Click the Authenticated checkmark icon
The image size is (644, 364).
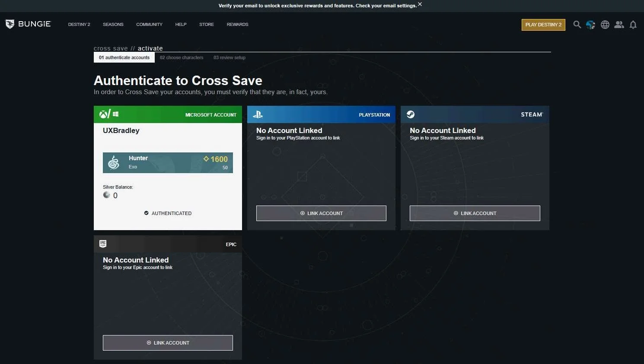[146, 213]
